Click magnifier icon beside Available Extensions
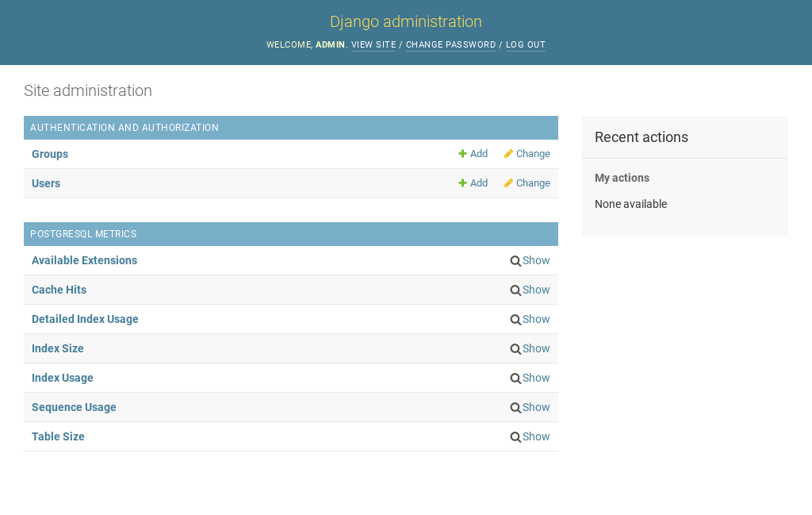Image resolution: width=812 pixels, height=515 pixels. coord(515,261)
